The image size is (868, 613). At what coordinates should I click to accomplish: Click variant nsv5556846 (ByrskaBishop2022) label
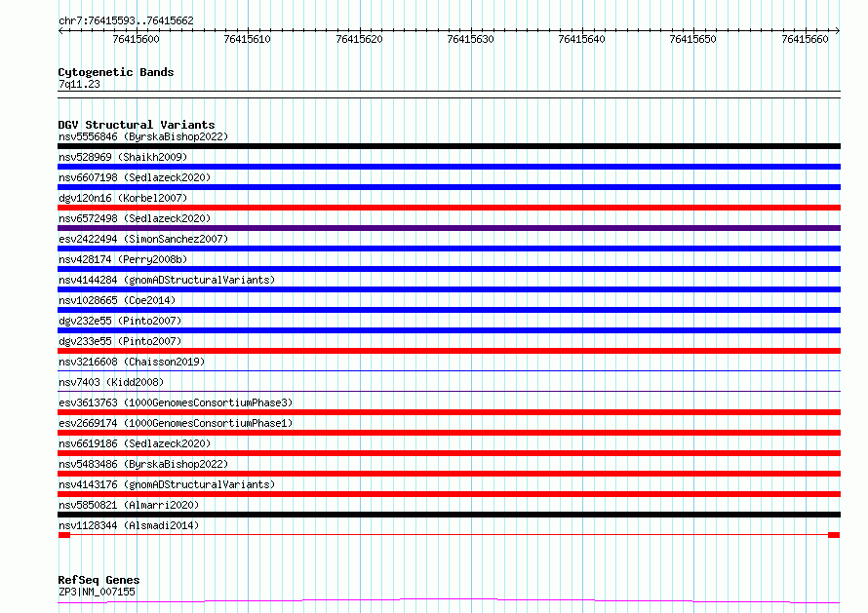[x=143, y=136]
